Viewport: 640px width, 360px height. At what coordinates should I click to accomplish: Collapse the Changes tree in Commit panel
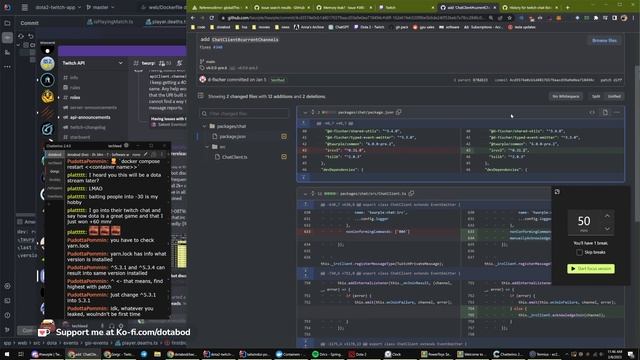pos(18,45)
